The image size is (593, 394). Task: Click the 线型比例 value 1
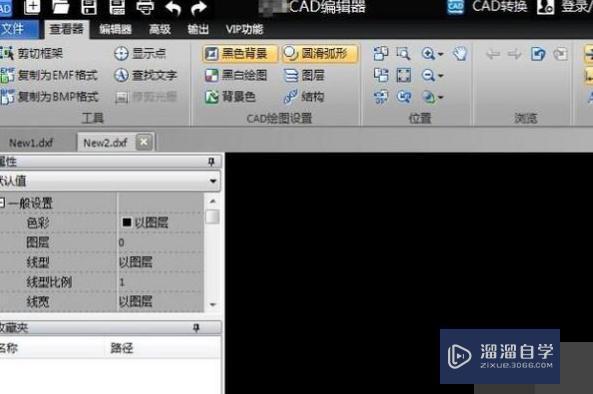point(161,282)
